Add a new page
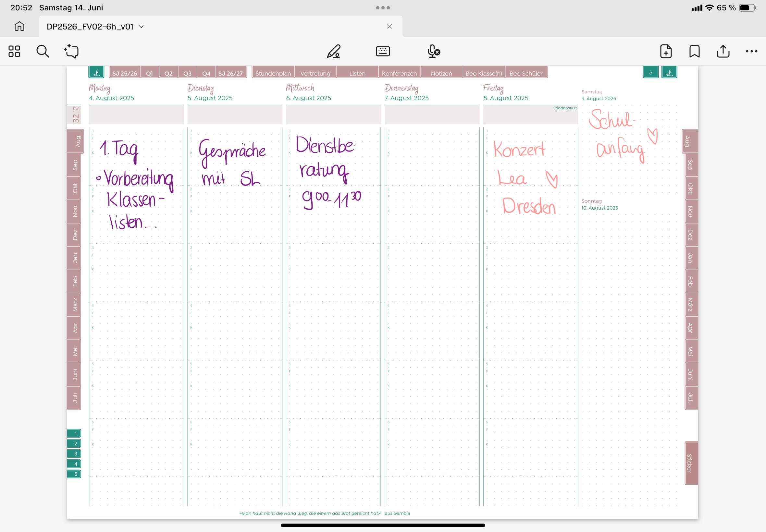The image size is (766, 532). pos(666,51)
